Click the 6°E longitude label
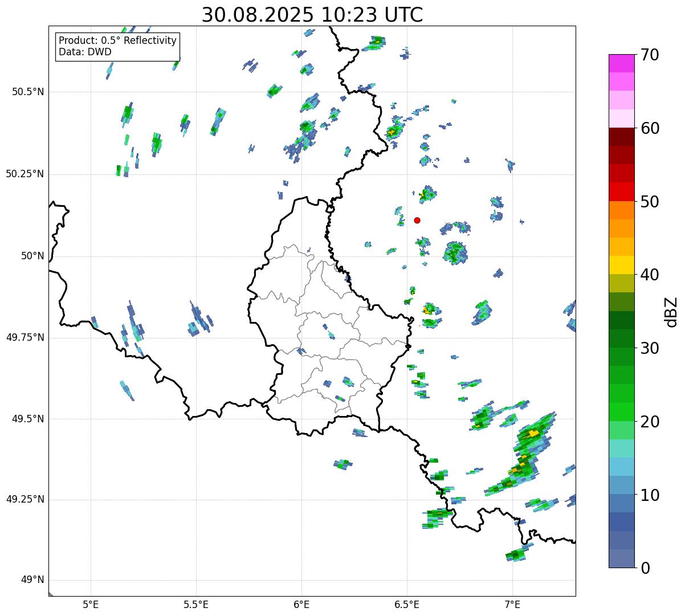 301,604
